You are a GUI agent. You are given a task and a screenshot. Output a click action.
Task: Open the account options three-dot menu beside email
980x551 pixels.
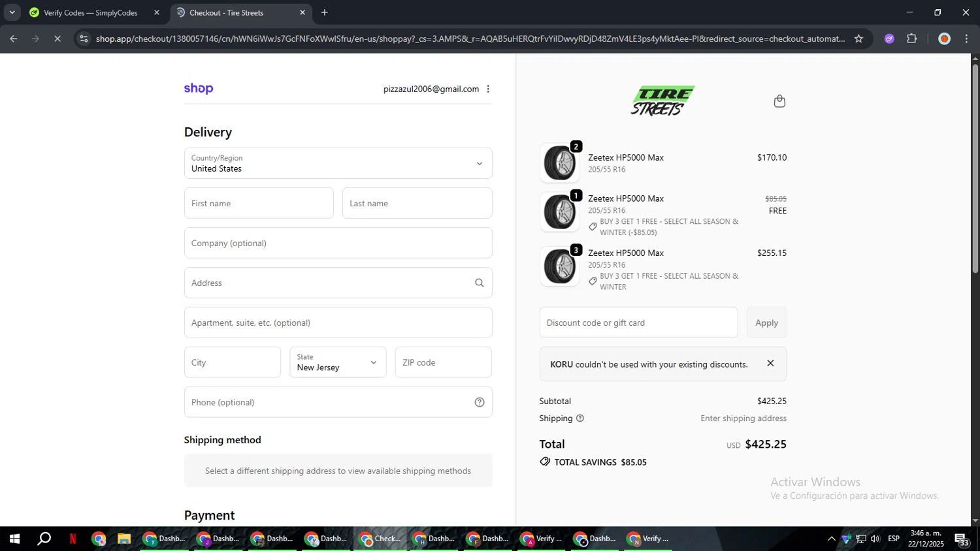(x=488, y=89)
